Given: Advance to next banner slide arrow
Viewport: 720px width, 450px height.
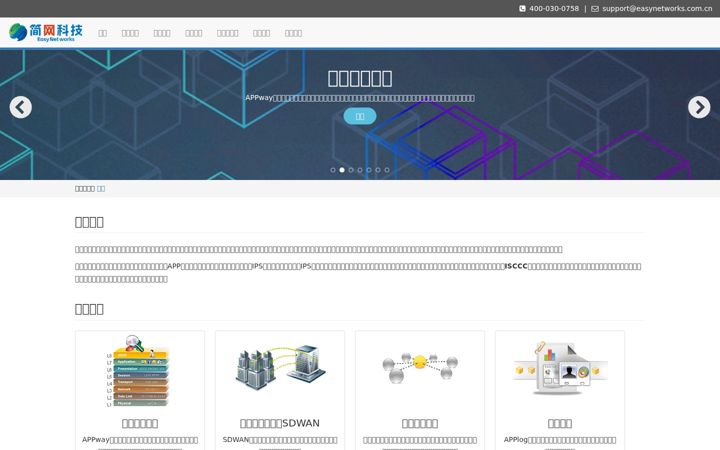Looking at the screenshot, I should [699, 107].
